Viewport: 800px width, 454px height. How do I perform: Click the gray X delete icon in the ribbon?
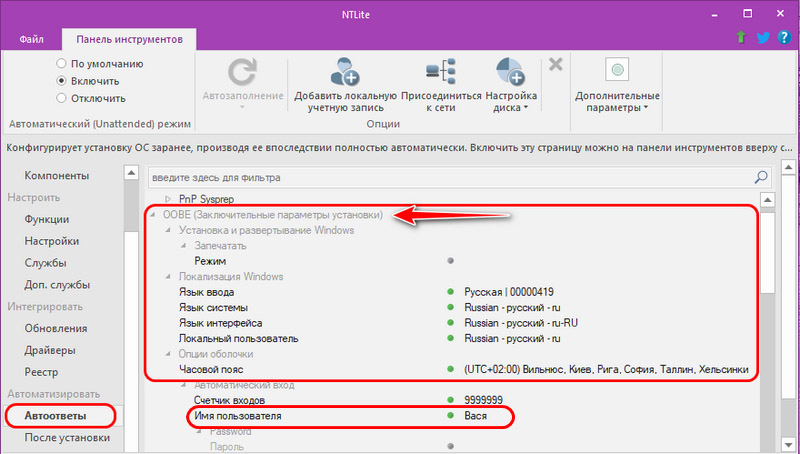(556, 65)
